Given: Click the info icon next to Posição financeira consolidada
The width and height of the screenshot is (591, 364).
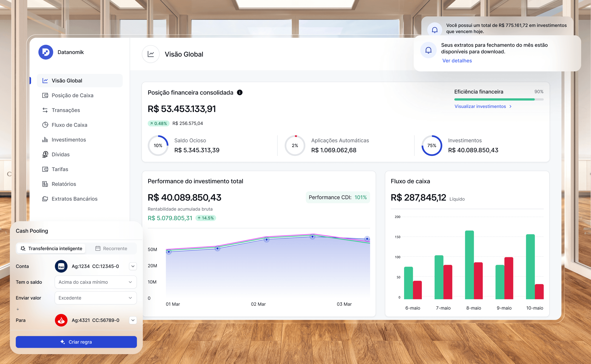Looking at the screenshot, I should click(239, 92).
